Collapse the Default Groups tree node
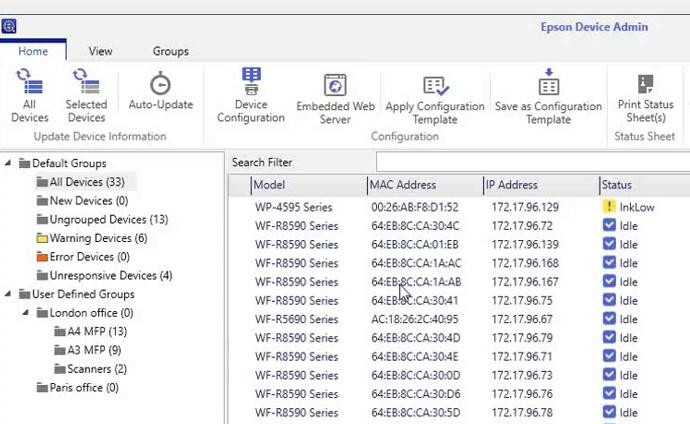Image resolution: width=690 pixels, height=424 pixels. [x=8, y=163]
